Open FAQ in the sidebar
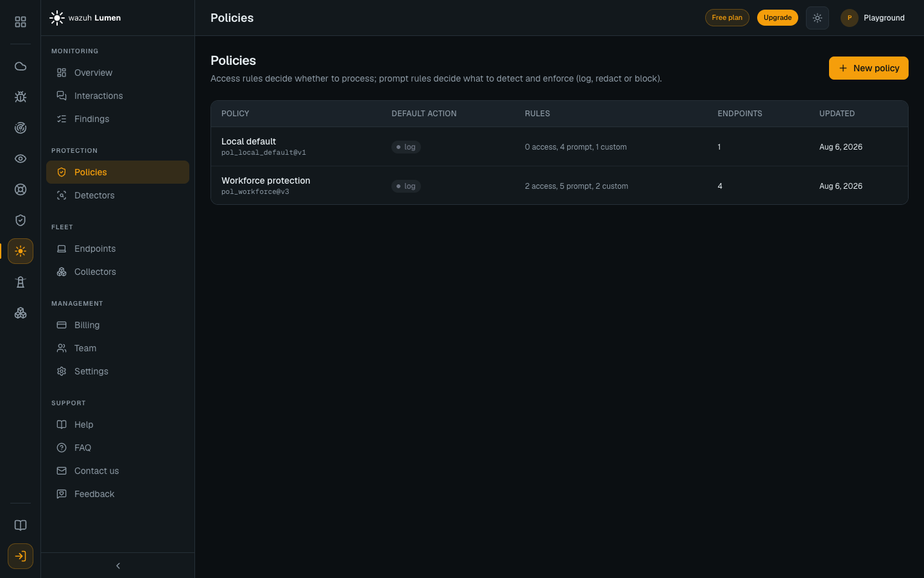 tap(117, 448)
